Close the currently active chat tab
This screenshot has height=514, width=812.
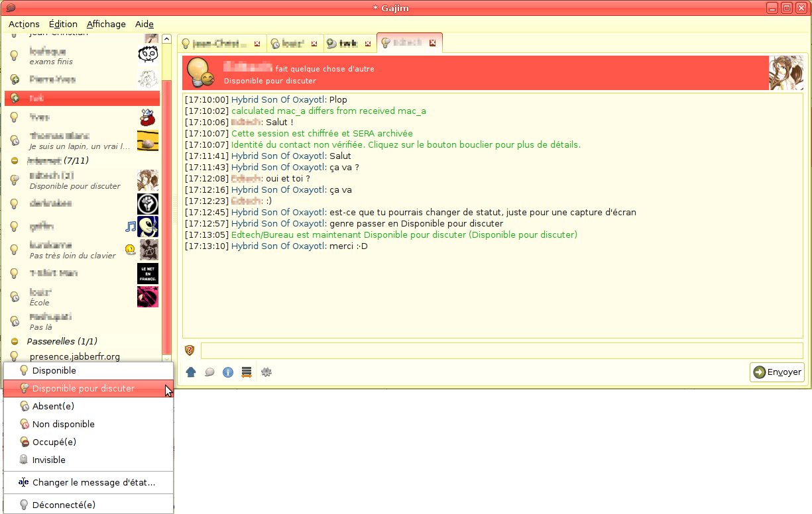pyautogui.click(x=432, y=43)
